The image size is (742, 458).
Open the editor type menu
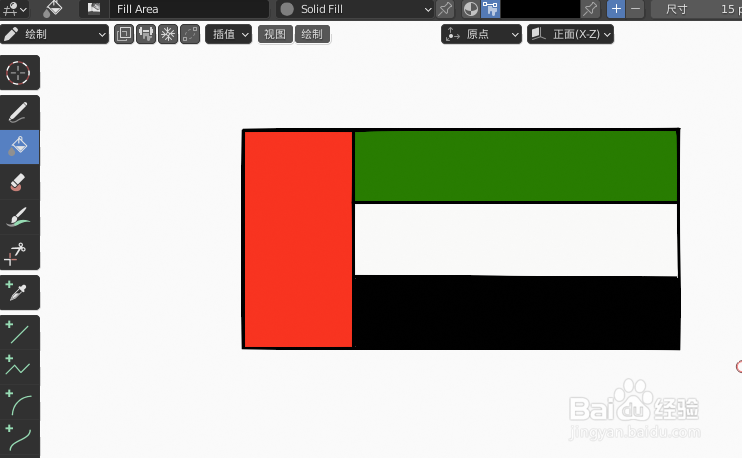[14, 9]
